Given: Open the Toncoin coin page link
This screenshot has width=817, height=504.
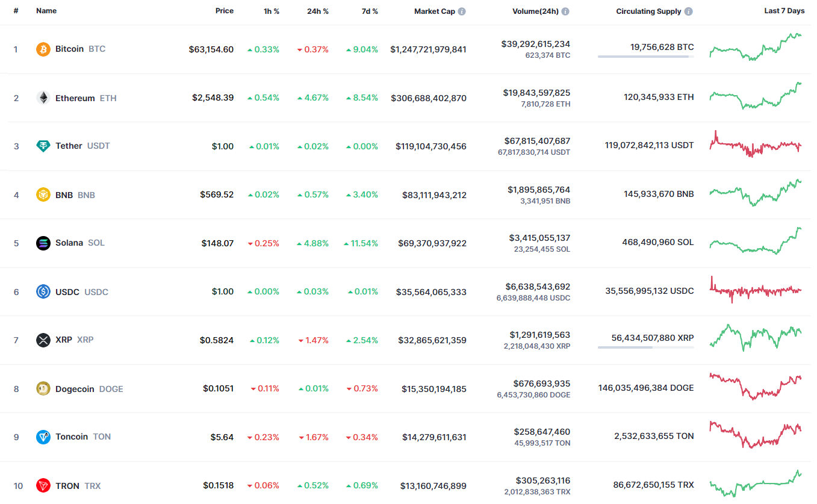Looking at the screenshot, I should coord(72,437).
